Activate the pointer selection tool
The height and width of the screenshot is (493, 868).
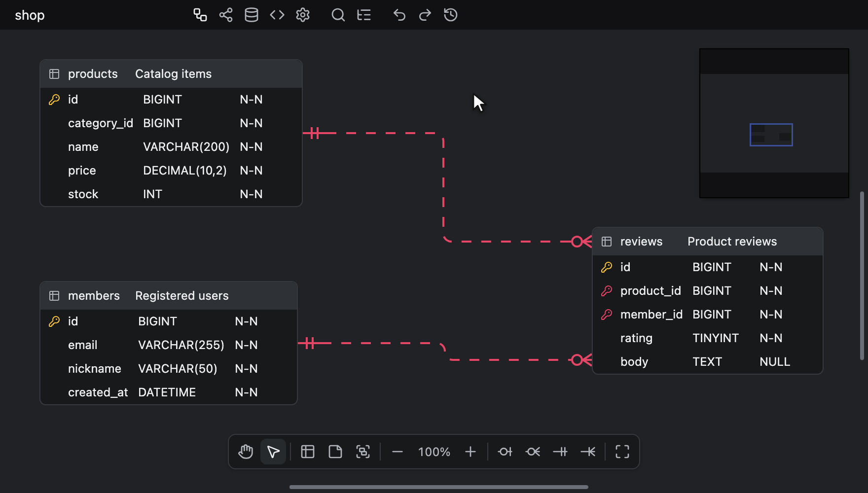pyautogui.click(x=273, y=452)
